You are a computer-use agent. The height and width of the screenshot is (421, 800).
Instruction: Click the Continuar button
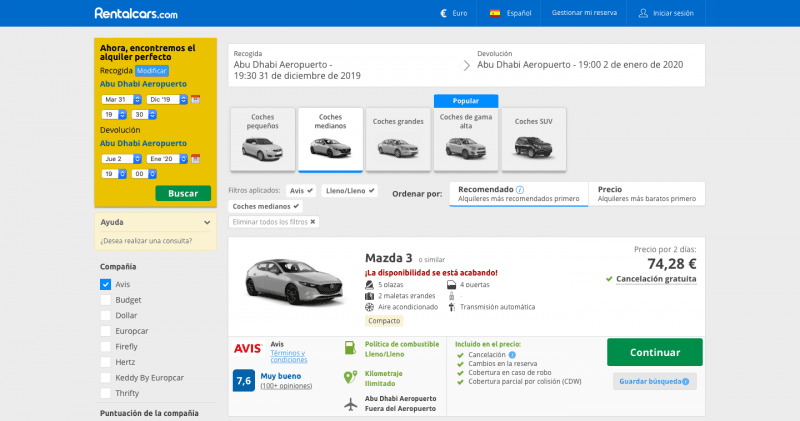(x=655, y=352)
